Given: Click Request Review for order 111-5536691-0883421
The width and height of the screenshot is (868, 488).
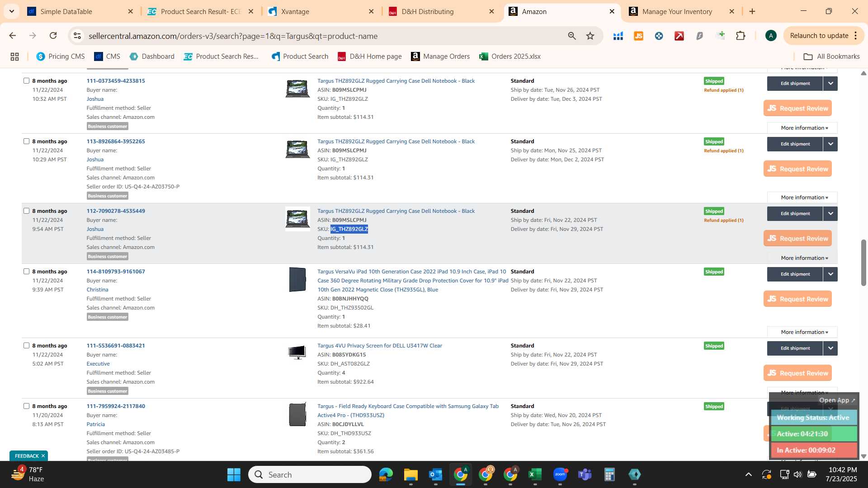Looking at the screenshot, I should [x=797, y=373].
